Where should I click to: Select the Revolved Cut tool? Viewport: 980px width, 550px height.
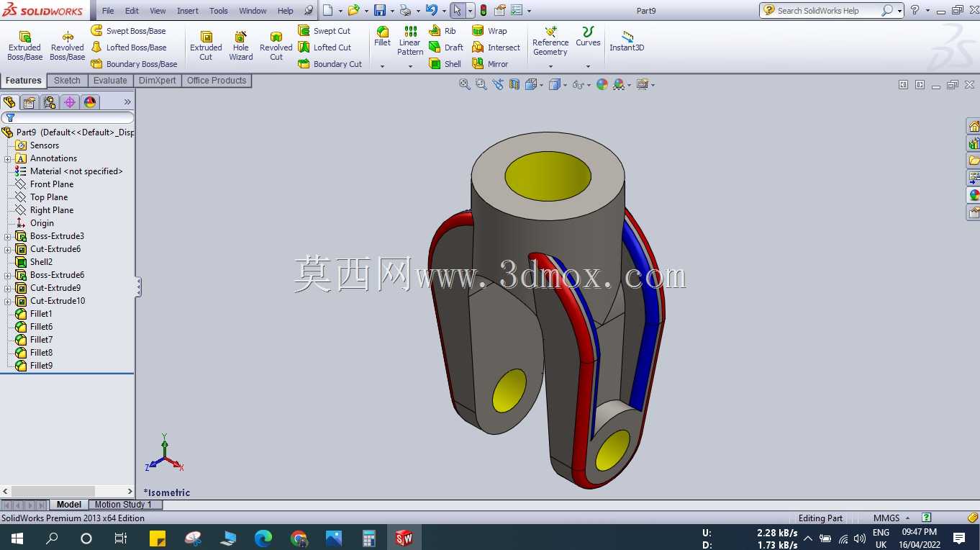pos(276,46)
